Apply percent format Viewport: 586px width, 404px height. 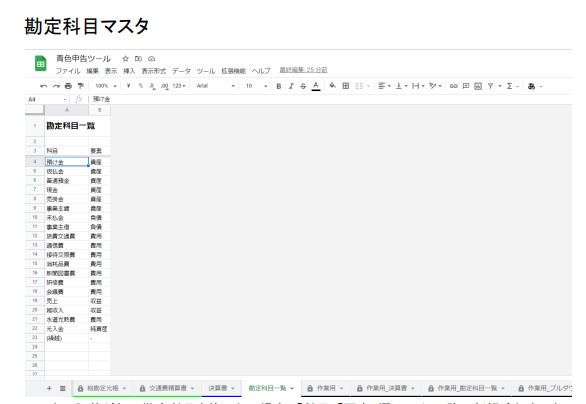[141, 86]
